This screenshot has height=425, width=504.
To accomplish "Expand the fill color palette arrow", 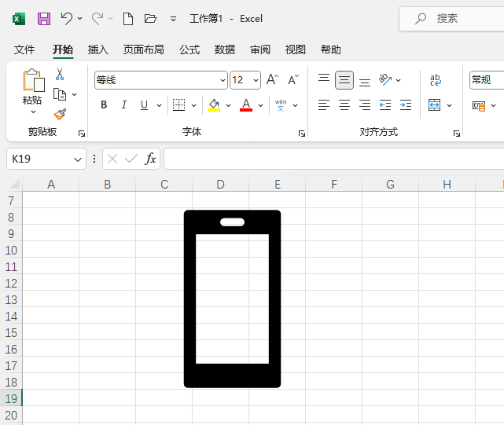I will [229, 105].
